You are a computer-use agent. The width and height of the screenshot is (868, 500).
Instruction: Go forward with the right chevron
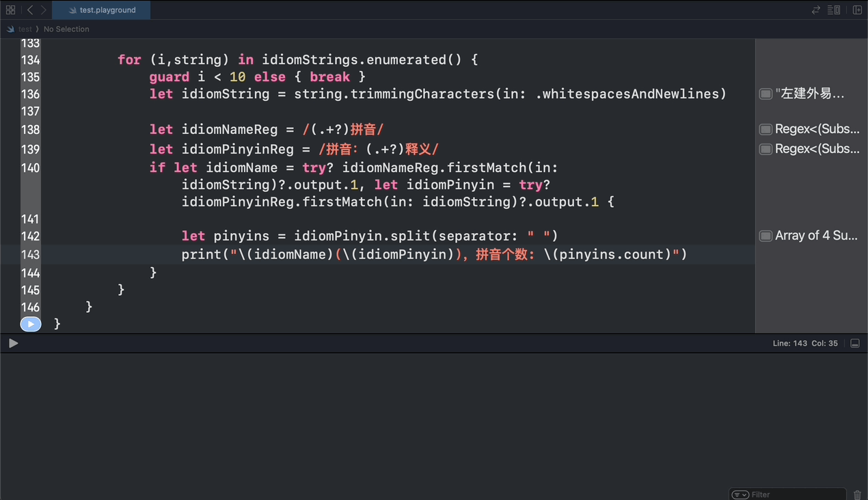(x=44, y=10)
